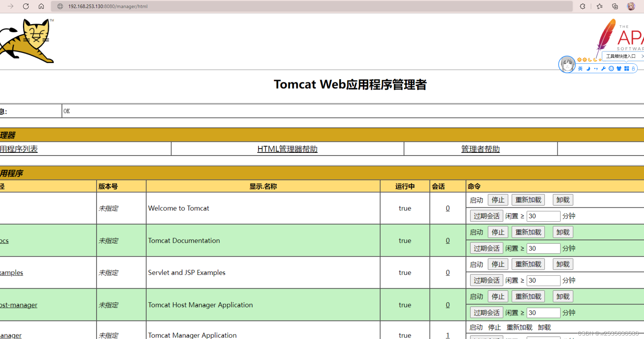Open the host-manager path link
Image resolution: width=644 pixels, height=339 pixels.
pyautogui.click(x=19, y=305)
